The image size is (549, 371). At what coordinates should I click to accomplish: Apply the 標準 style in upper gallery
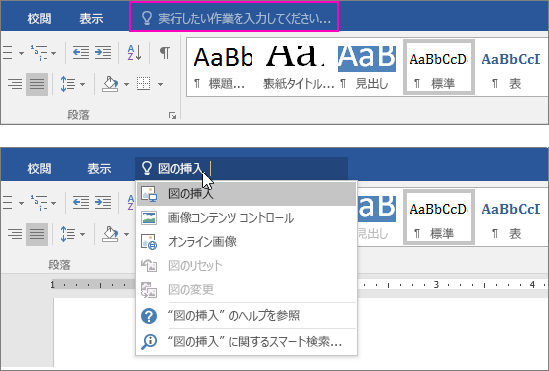[x=439, y=67]
